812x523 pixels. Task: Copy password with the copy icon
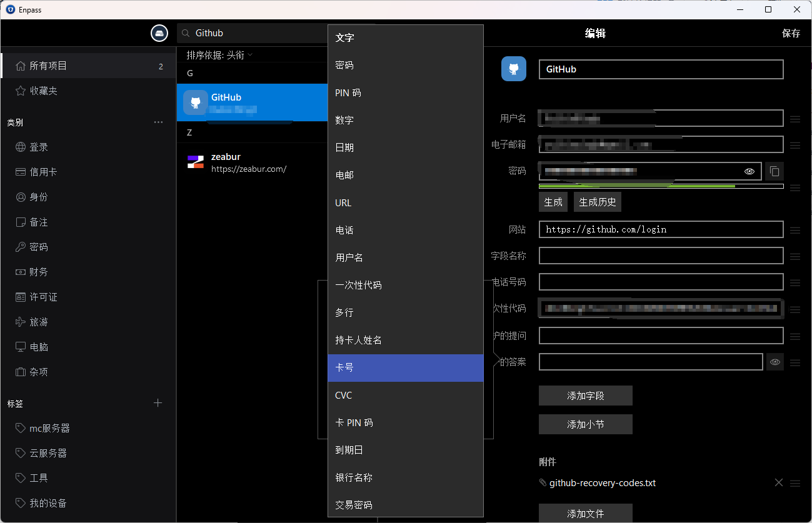[774, 171]
